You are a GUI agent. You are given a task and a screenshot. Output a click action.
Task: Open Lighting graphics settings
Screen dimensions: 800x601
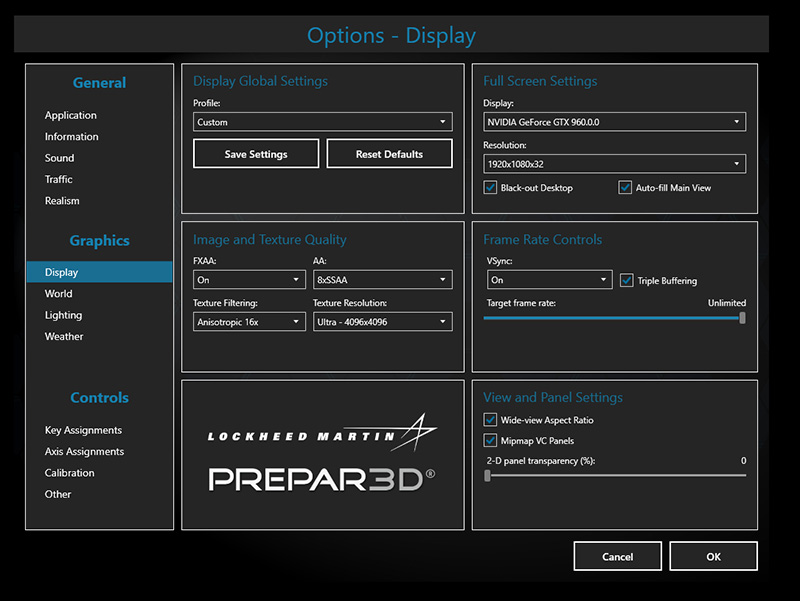(63, 315)
